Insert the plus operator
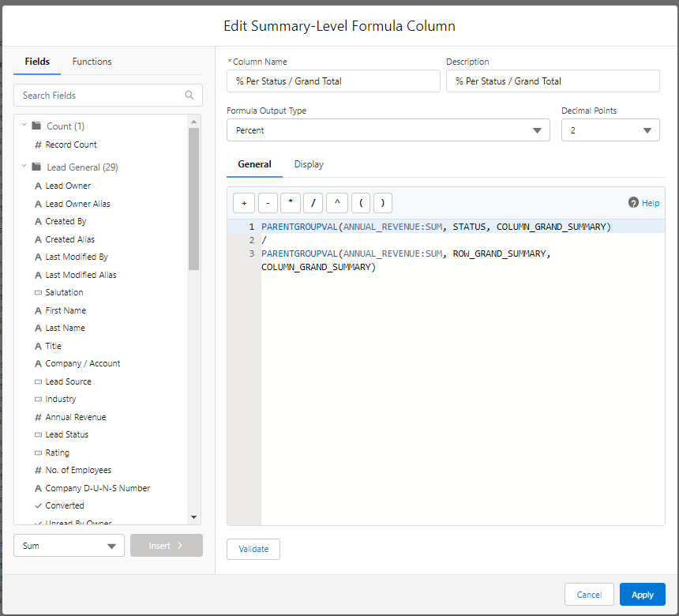Screen dimensions: 679x616 [x=244, y=203]
